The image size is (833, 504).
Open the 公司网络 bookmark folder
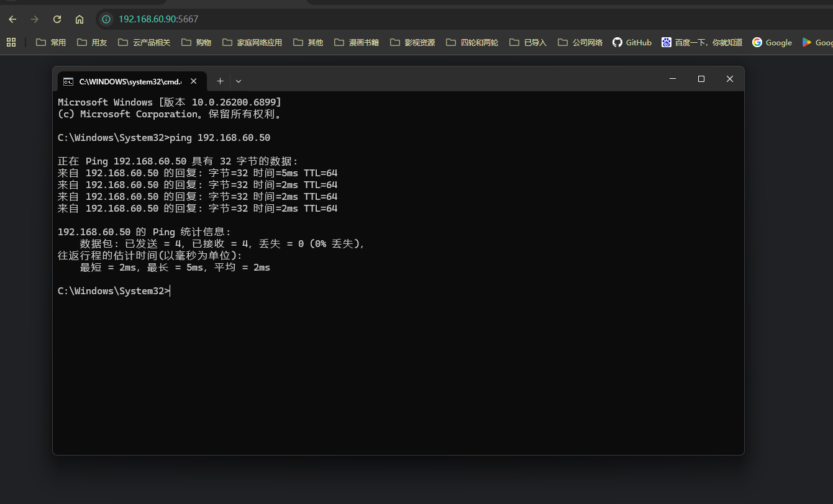pyautogui.click(x=580, y=42)
